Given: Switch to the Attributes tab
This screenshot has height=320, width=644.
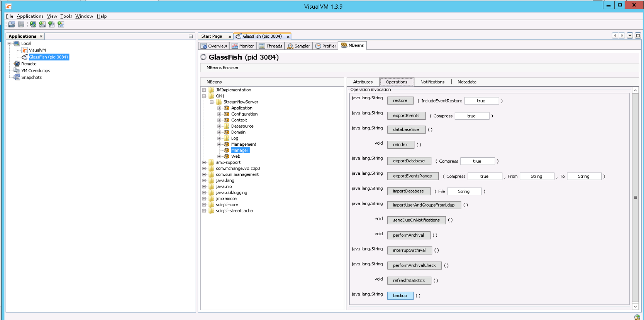Looking at the screenshot, I should click(363, 82).
